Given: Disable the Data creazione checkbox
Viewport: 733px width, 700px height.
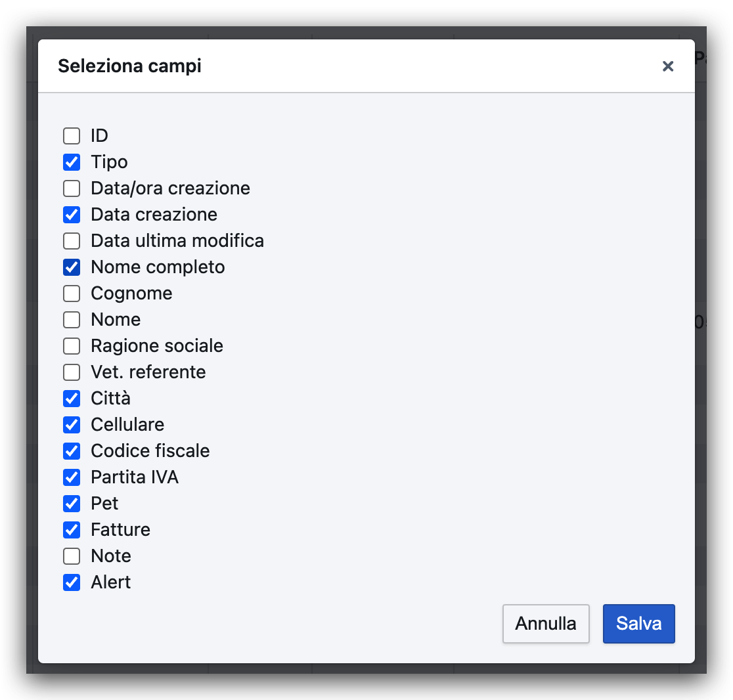Looking at the screenshot, I should coord(72,215).
